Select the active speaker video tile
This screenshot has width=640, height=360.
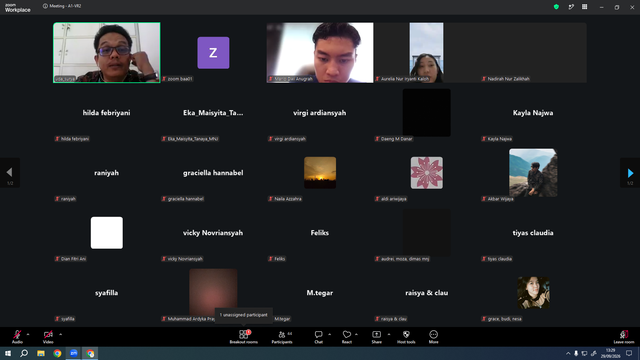tap(107, 53)
